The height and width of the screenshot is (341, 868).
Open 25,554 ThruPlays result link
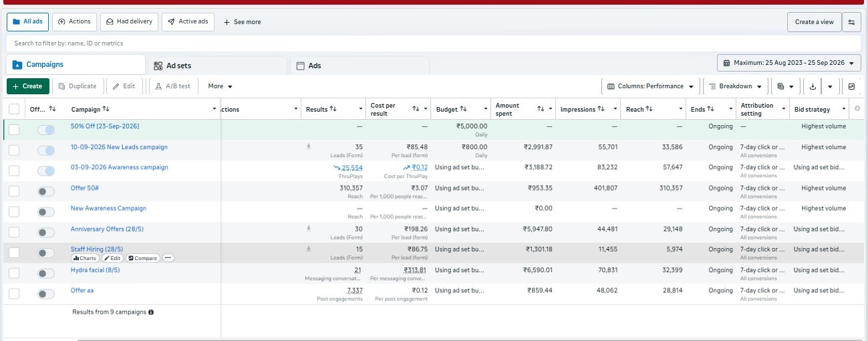[x=352, y=168]
